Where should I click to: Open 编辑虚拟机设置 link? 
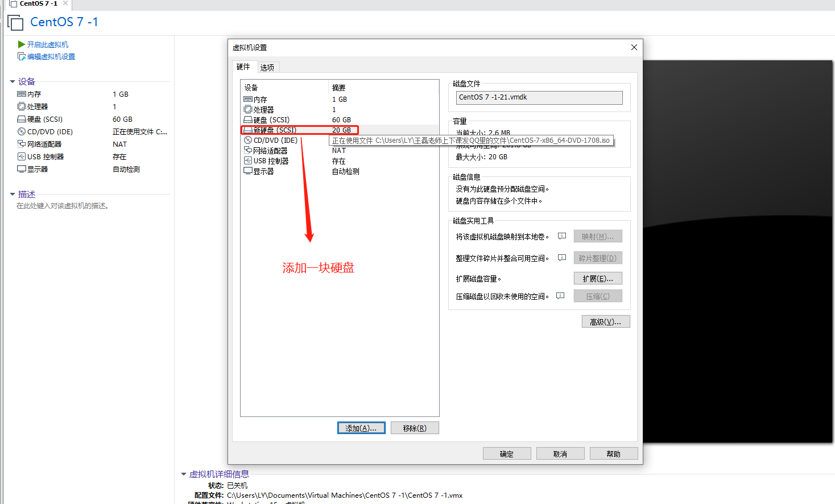(51, 56)
